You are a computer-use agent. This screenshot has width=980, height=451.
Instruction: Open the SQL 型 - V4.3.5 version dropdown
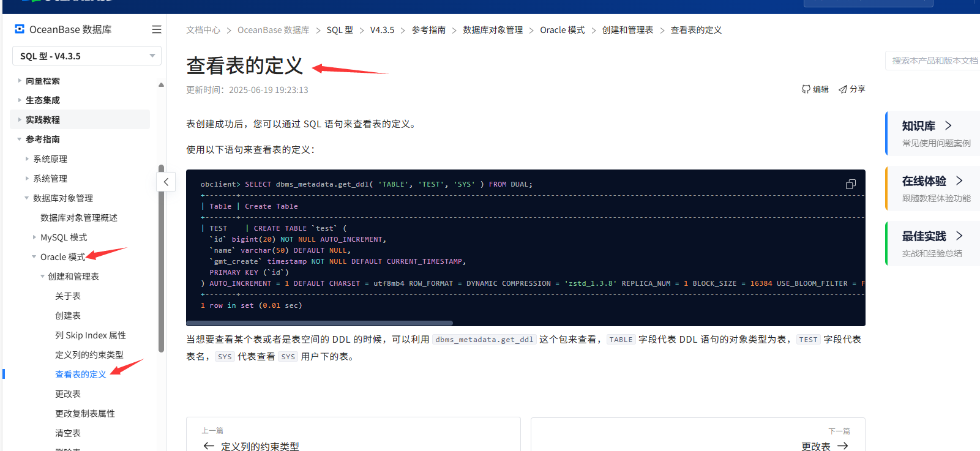pyautogui.click(x=87, y=56)
